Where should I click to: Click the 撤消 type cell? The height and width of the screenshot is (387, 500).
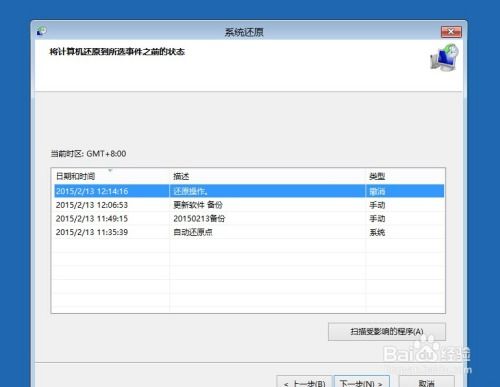(377, 191)
